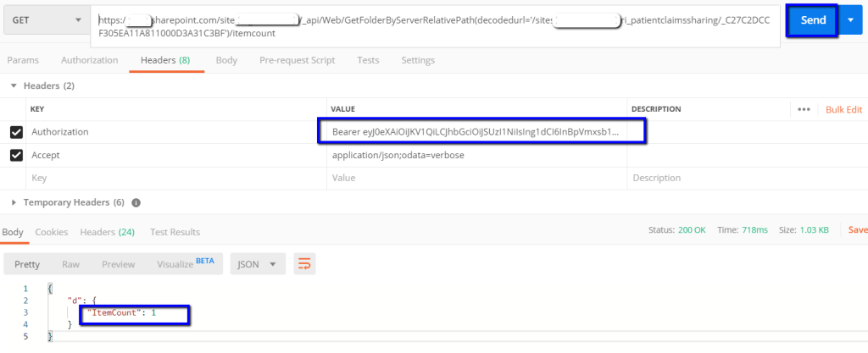Click the empty Key input field
The width and height of the screenshot is (868, 353).
click(170, 179)
